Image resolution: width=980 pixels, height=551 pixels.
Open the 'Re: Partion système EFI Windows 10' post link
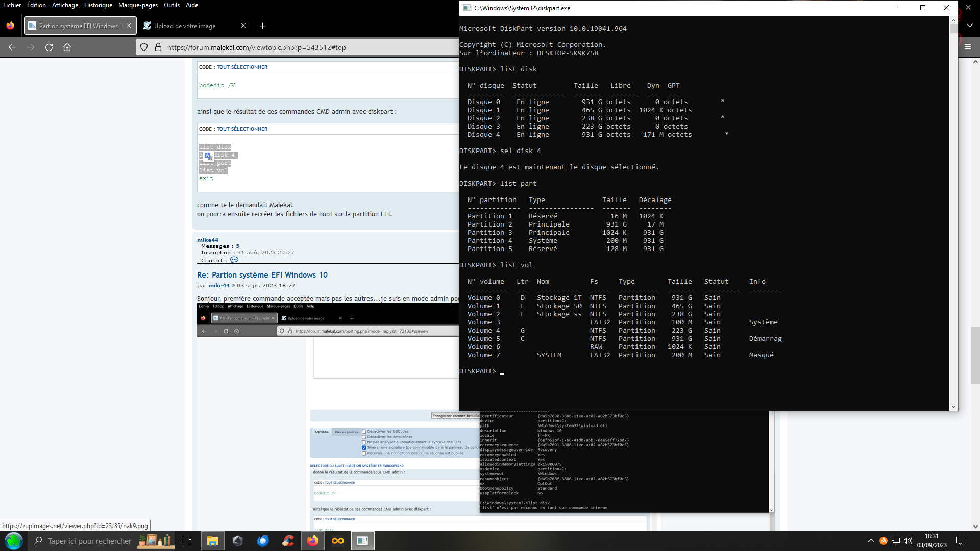click(x=262, y=274)
